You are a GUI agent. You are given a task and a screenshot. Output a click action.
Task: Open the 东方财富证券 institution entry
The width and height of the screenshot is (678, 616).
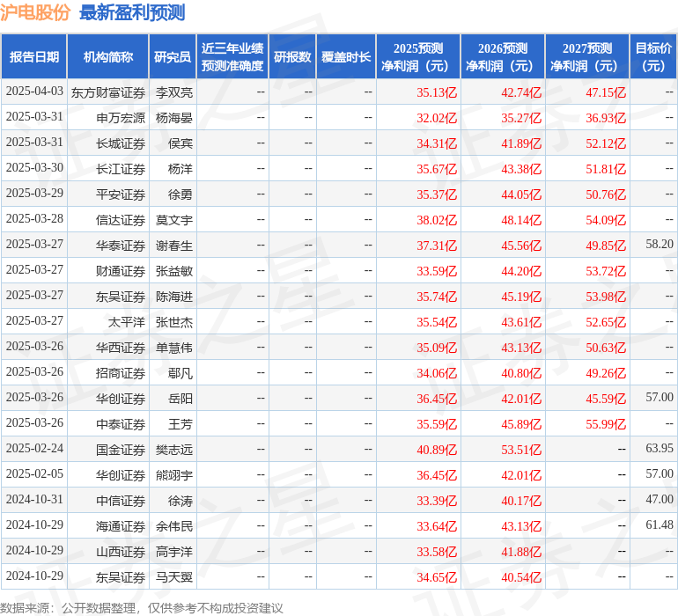pos(108,92)
